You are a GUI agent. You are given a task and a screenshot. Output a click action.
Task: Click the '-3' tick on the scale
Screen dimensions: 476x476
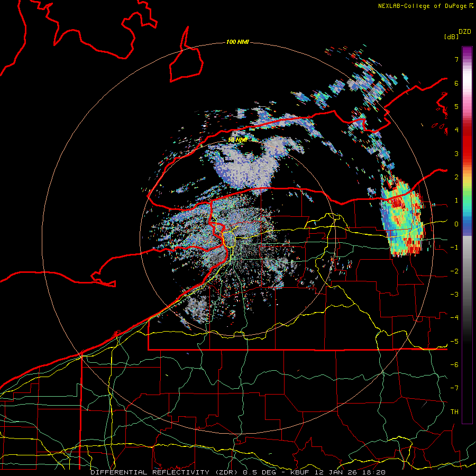click(454, 295)
